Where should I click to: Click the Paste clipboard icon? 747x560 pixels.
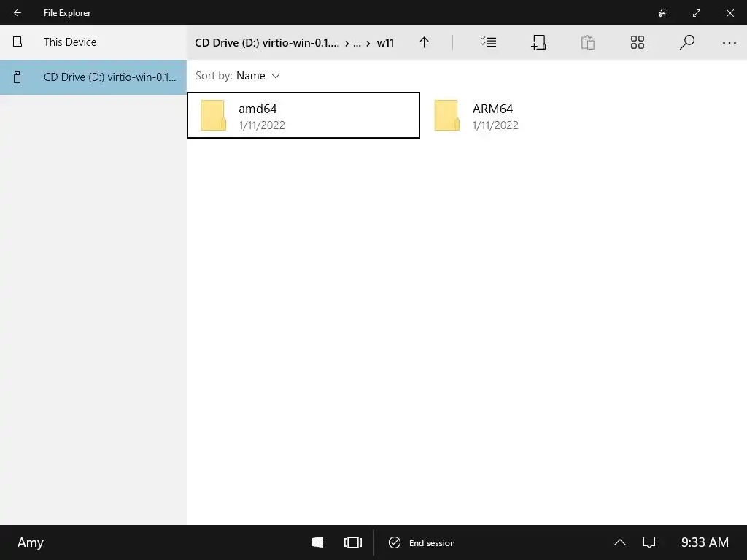pos(588,42)
